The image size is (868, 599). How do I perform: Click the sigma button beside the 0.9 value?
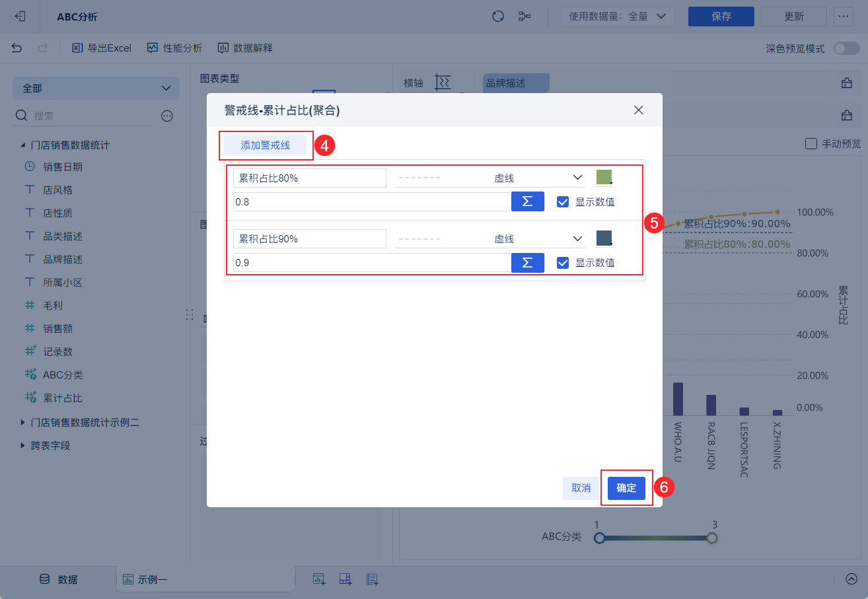point(528,262)
